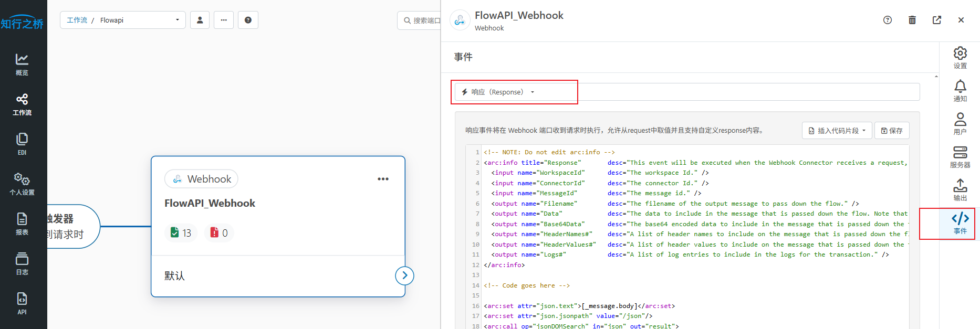Click the help icon in FlowAPI_Webhook panel header
This screenshot has height=329, width=980.
point(888,20)
